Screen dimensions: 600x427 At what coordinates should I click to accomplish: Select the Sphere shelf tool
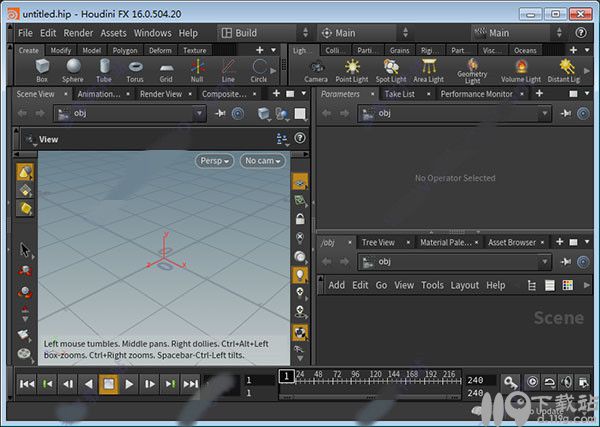coord(73,71)
